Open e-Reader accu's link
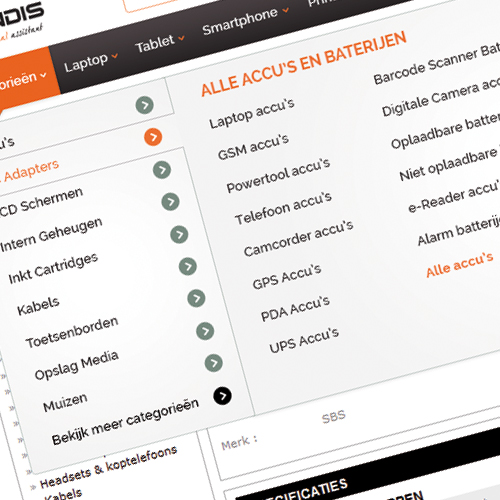The width and height of the screenshot is (500, 500). [x=454, y=197]
